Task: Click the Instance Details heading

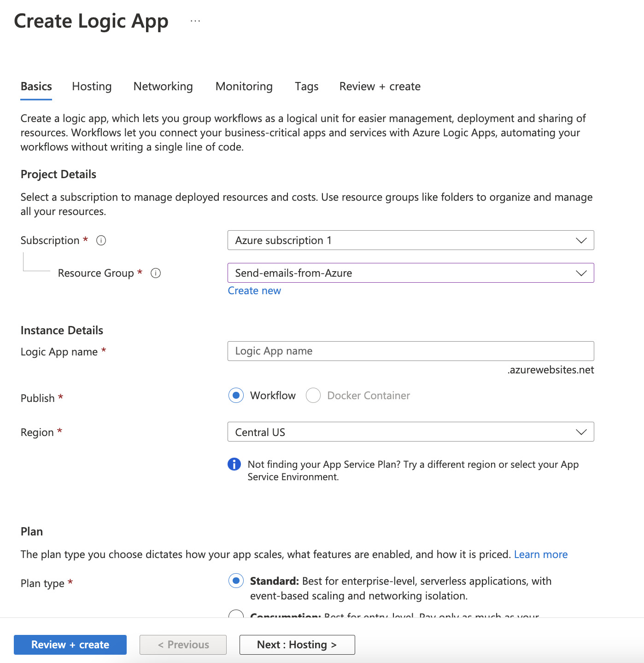Action: [x=62, y=331]
